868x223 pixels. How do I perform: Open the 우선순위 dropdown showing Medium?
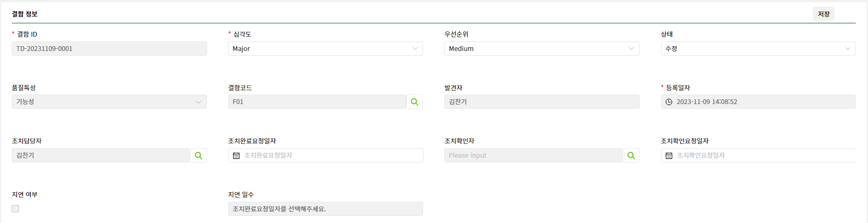pos(542,48)
